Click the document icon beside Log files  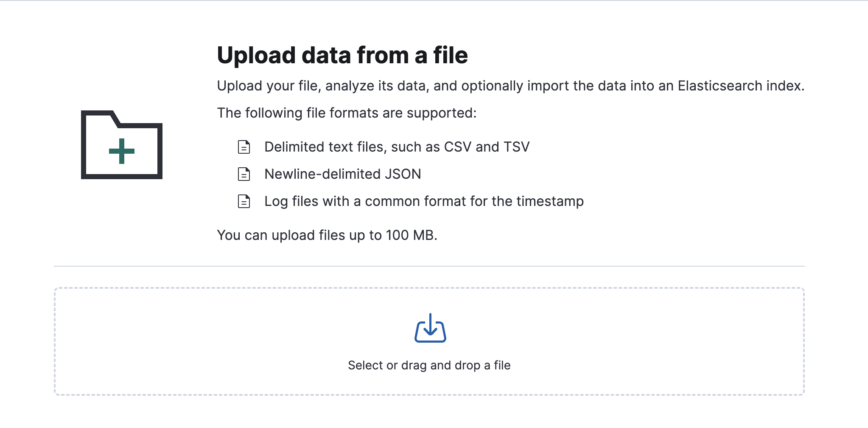point(244,201)
